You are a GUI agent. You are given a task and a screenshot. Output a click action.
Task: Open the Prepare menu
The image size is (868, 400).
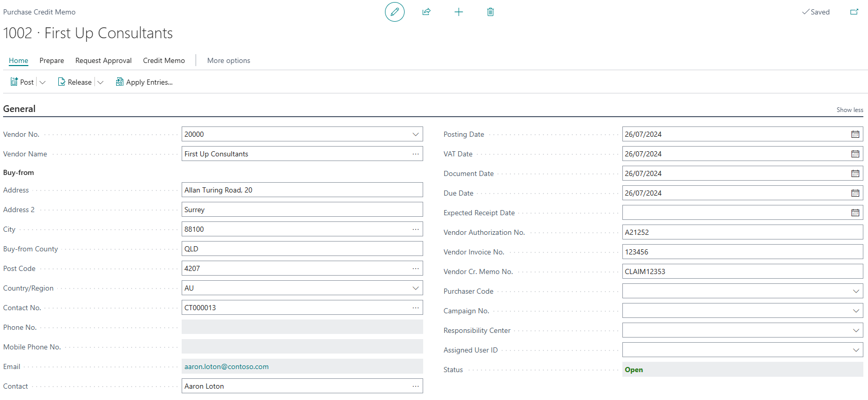click(x=52, y=60)
